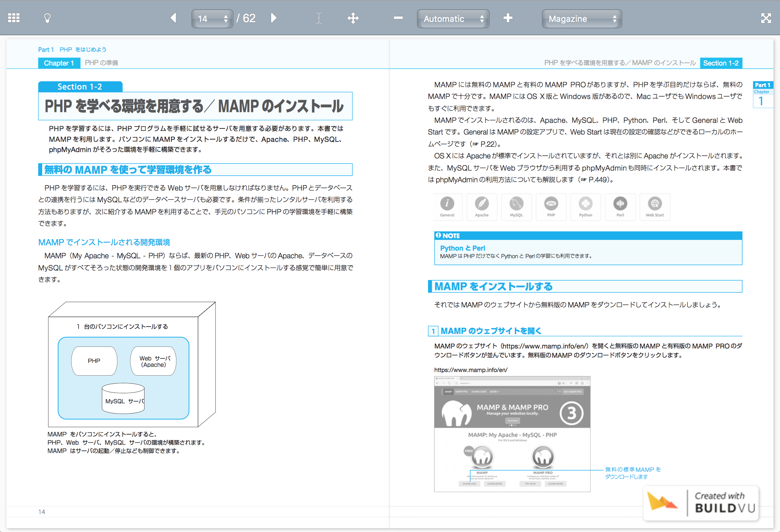Click the page number 14 footer
The width and height of the screenshot is (780, 532).
point(42,512)
